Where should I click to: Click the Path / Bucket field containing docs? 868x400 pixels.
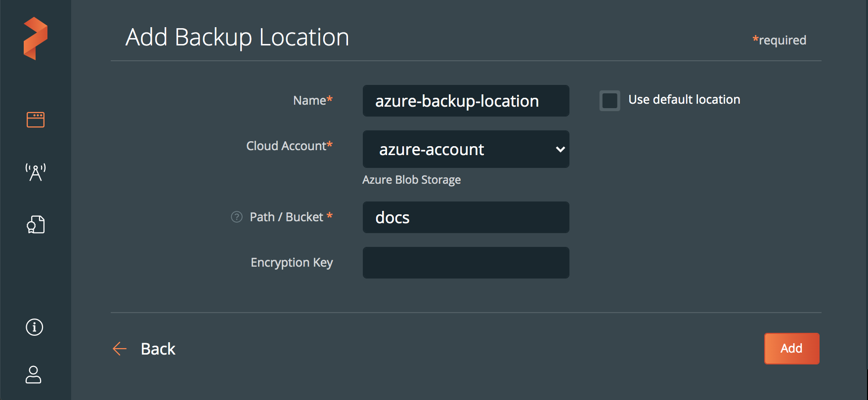[466, 217]
